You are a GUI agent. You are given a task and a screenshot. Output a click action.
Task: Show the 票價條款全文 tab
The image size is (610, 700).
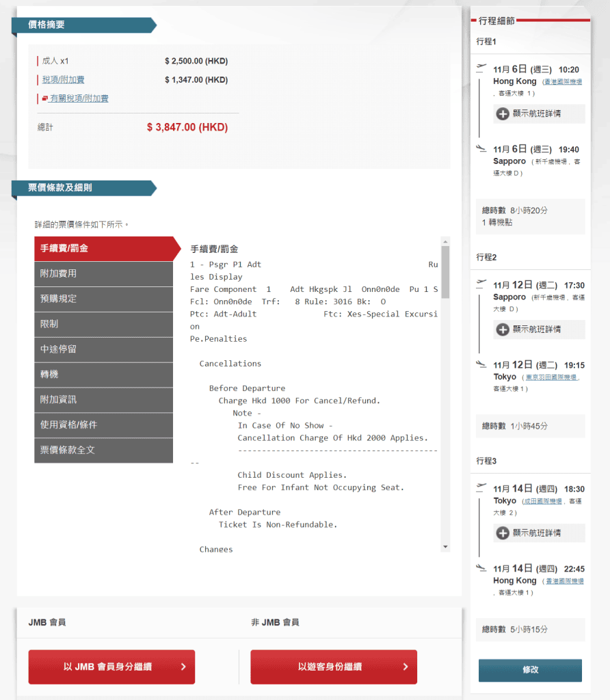click(103, 450)
